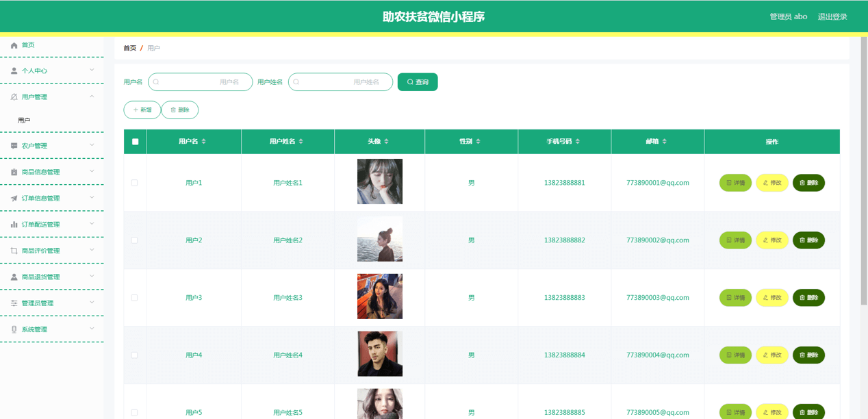Click the 订单信息管理 paper plane icon
Image resolution: width=868 pixels, height=419 pixels.
click(14, 199)
